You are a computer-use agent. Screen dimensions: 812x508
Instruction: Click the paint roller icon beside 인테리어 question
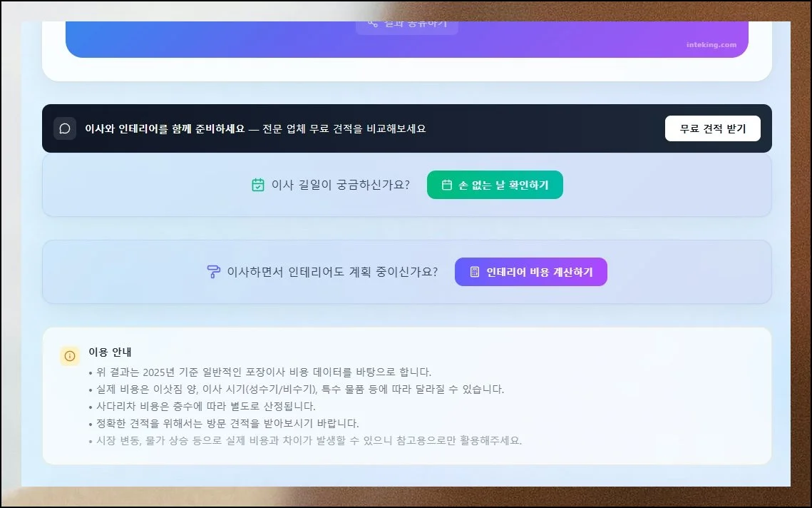pyautogui.click(x=213, y=272)
